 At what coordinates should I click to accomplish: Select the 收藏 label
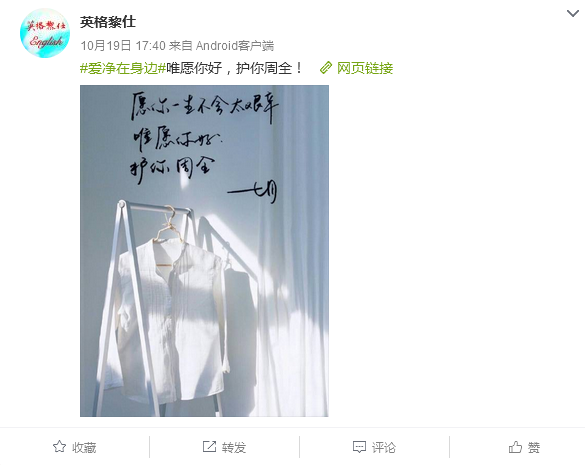[x=84, y=447]
